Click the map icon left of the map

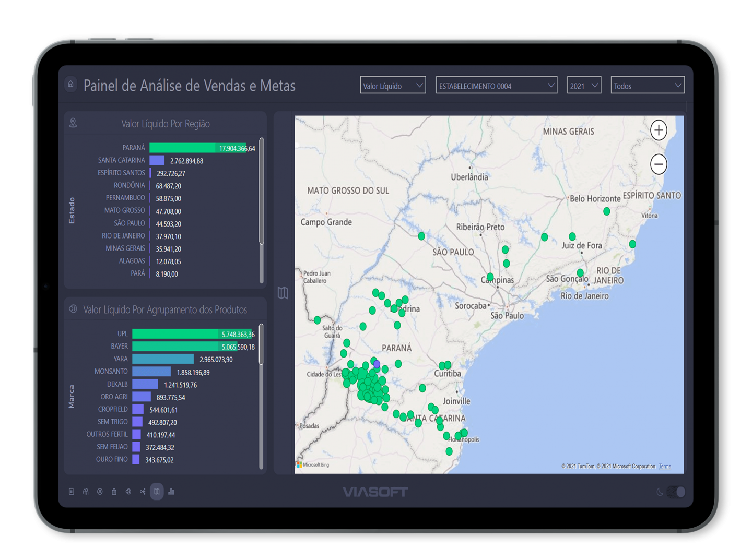click(283, 293)
